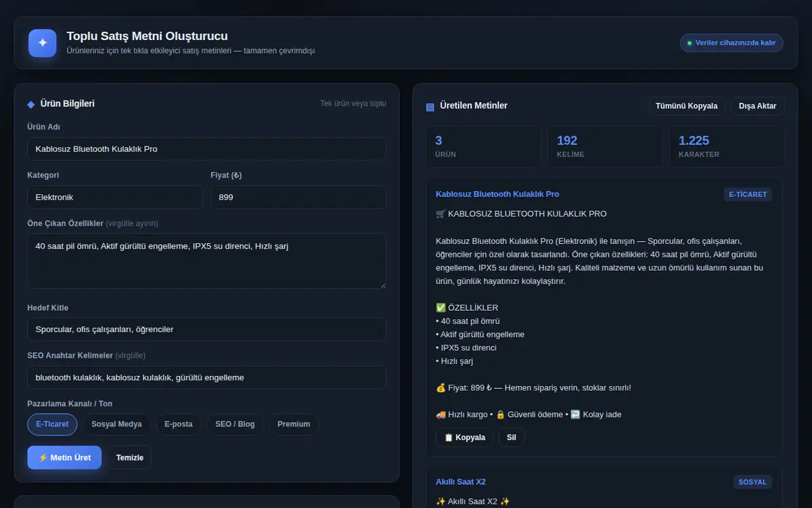Choose the E-posta channel option
The width and height of the screenshot is (812, 508).
[179, 424]
